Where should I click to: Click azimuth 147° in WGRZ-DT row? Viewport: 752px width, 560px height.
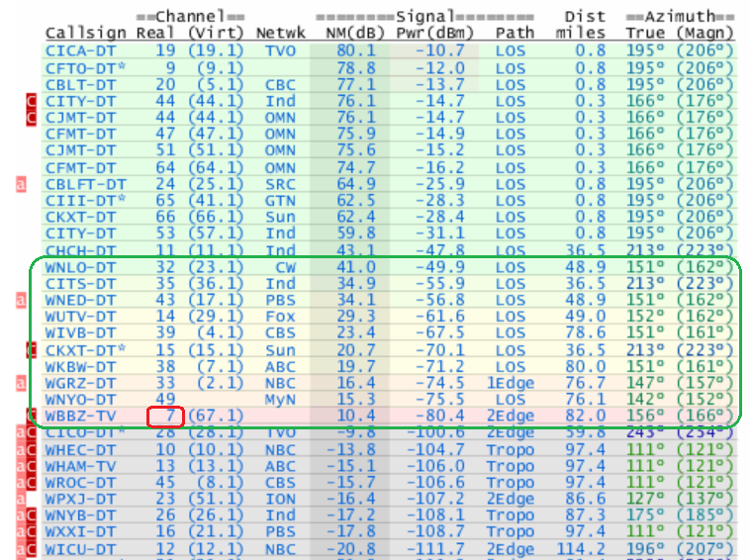645,383
